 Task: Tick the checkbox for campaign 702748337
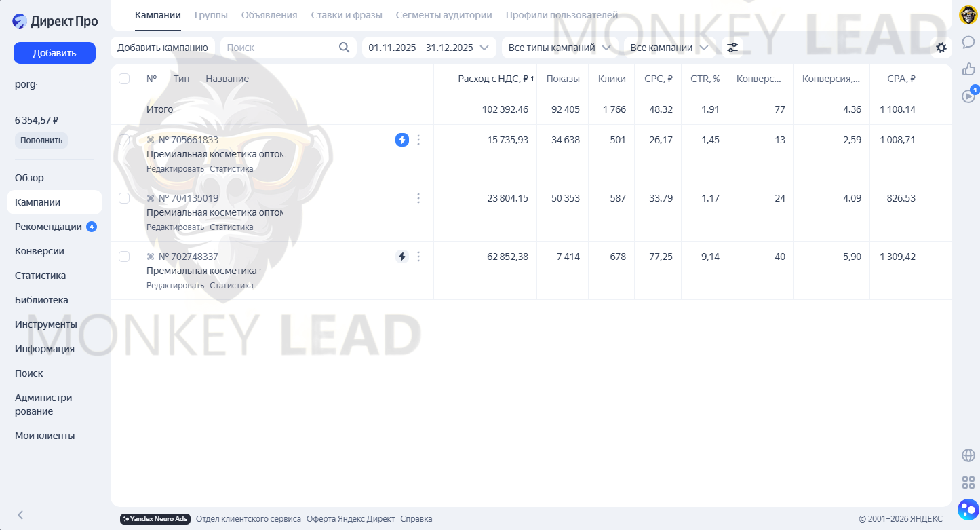point(124,257)
